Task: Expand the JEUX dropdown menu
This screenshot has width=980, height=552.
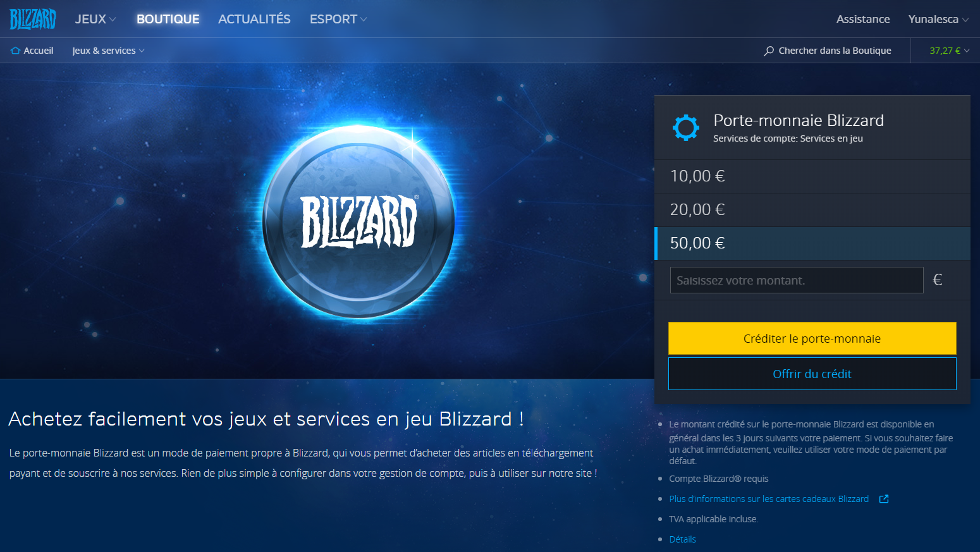Action: [x=95, y=19]
